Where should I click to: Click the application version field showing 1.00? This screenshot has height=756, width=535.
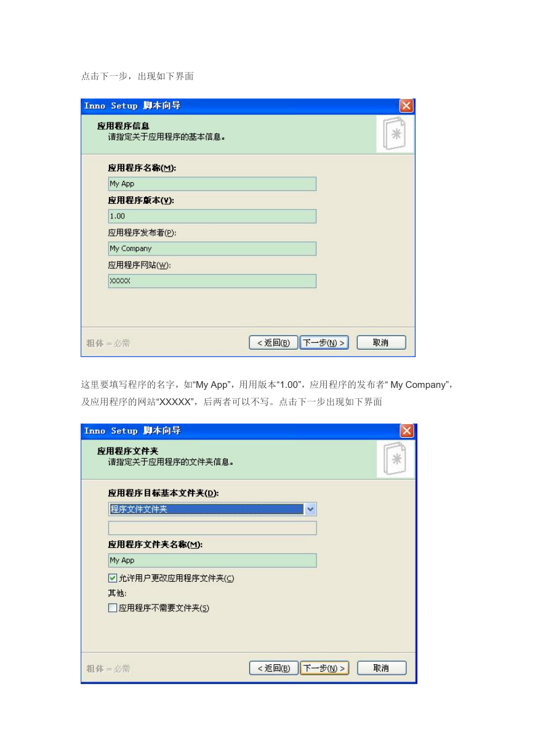212,216
